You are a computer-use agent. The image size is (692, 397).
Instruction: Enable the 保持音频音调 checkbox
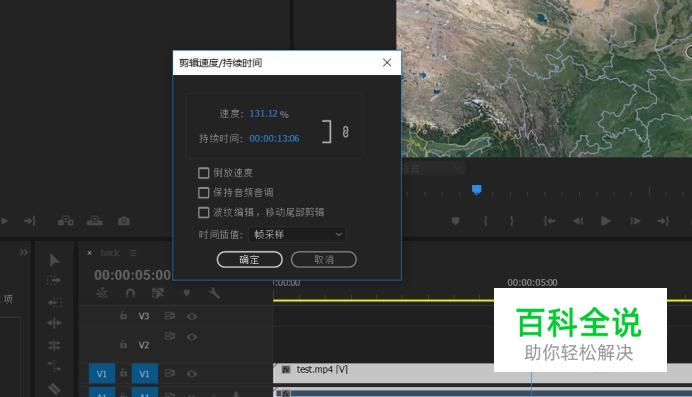pos(203,192)
